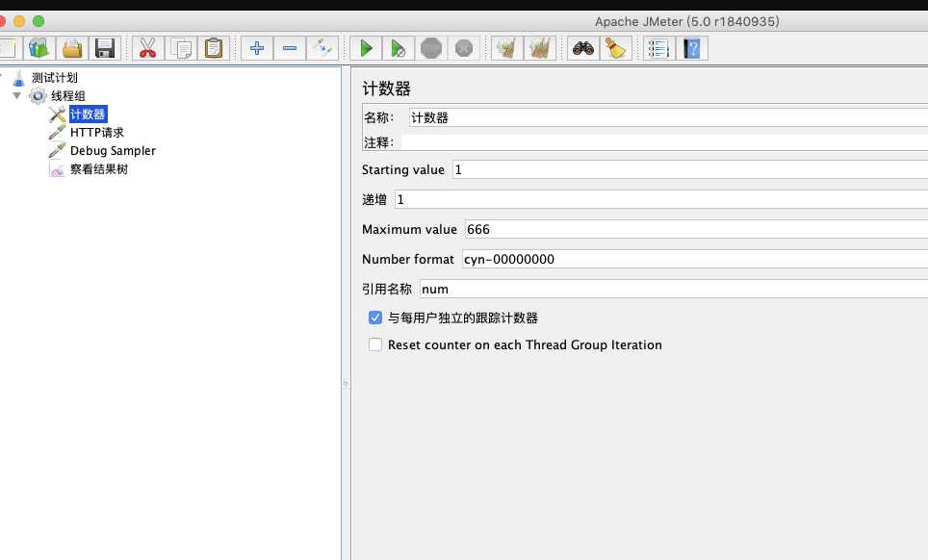This screenshot has height=560, width=928.
Task: Paste with the clipboard toolbar icon
Action: (214, 48)
